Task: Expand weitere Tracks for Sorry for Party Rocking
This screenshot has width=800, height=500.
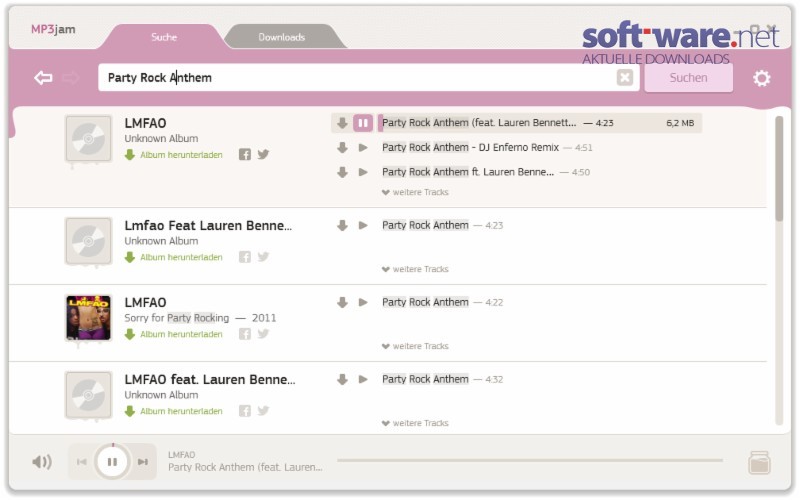Action: click(x=415, y=346)
